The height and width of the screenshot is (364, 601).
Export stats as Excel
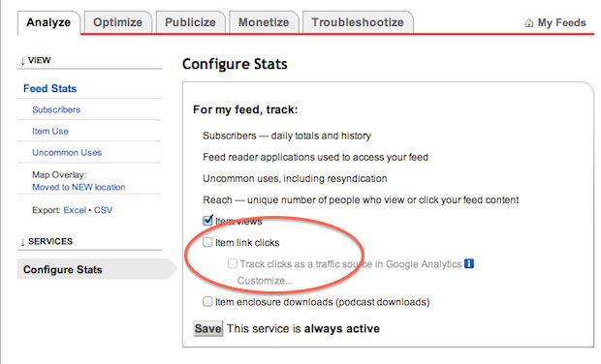[x=75, y=210]
